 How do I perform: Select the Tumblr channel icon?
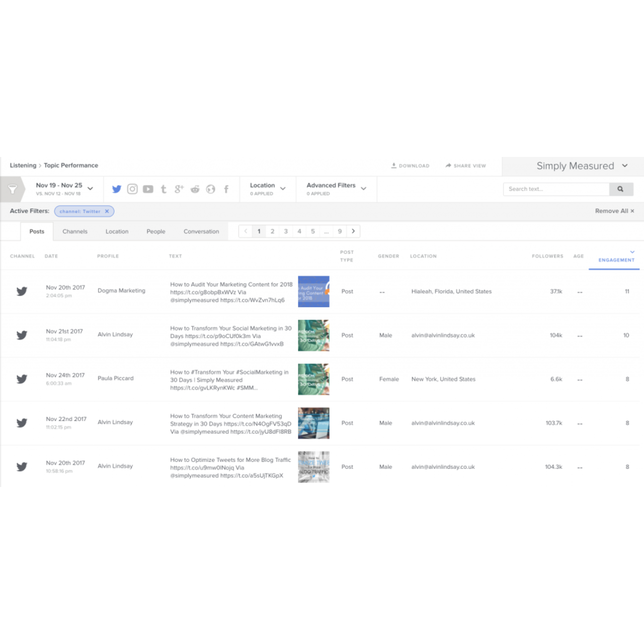[164, 189]
